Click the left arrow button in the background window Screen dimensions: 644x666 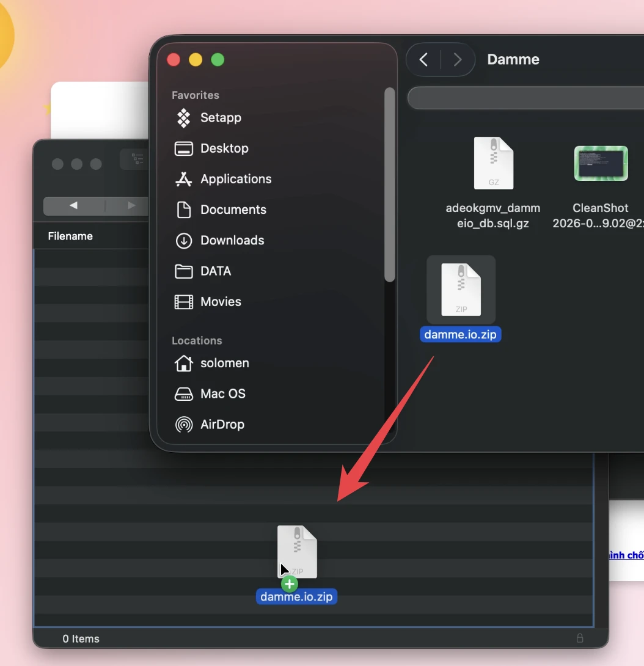pyautogui.click(x=74, y=205)
